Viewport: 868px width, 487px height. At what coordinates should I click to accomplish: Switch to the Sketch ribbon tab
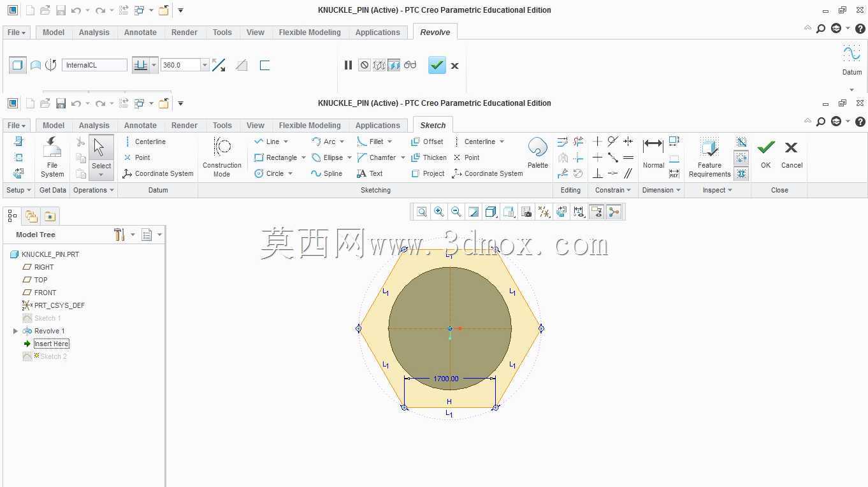point(433,125)
